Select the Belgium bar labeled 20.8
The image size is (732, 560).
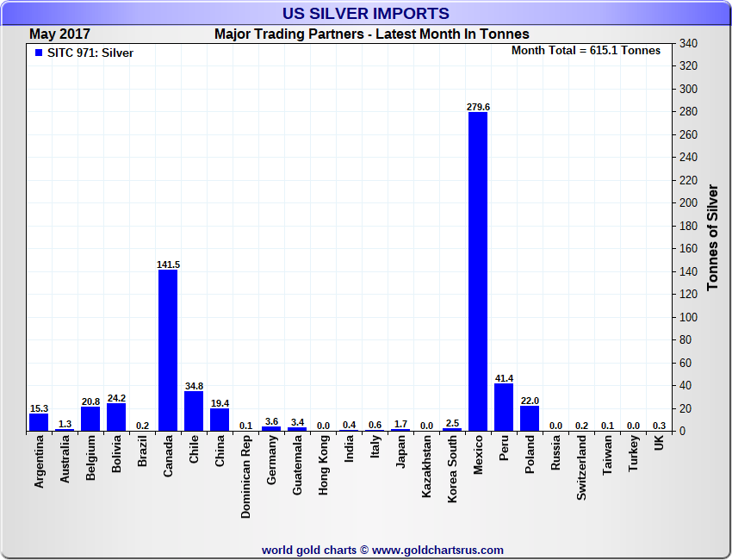click(90, 419)
